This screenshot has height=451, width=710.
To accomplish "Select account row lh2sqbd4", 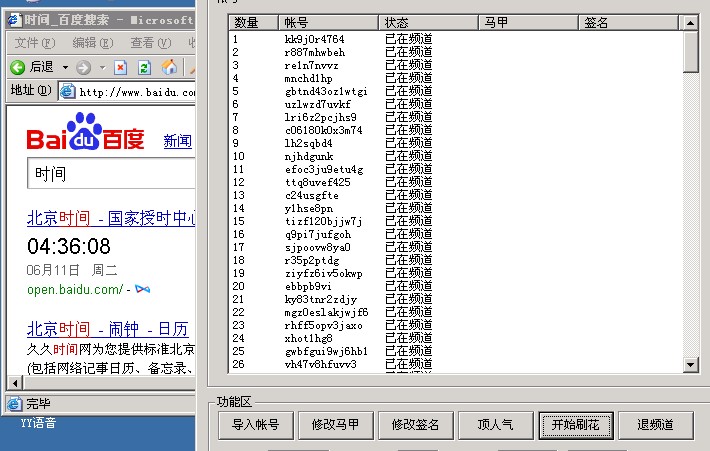I will click(455, 144).
